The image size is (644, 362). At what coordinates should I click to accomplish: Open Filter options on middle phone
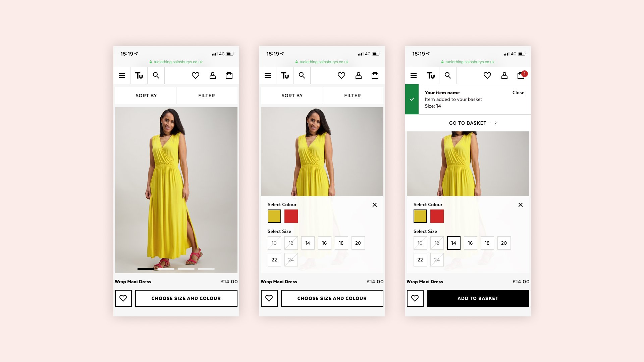353,96
